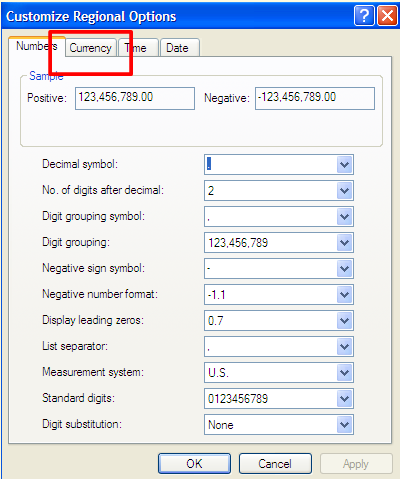
Task: Click the Positive sample value field
Action: 135,98
